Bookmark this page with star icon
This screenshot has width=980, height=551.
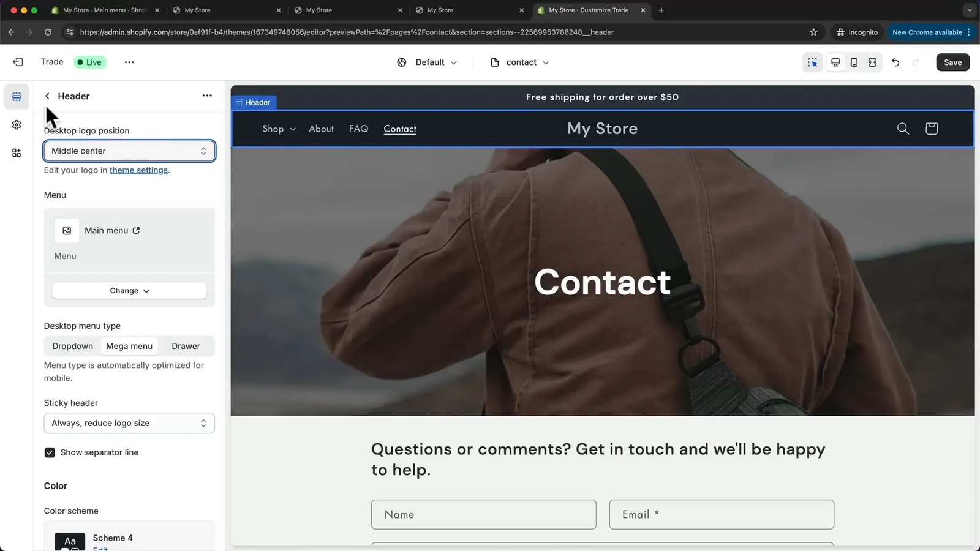[813, 32]
